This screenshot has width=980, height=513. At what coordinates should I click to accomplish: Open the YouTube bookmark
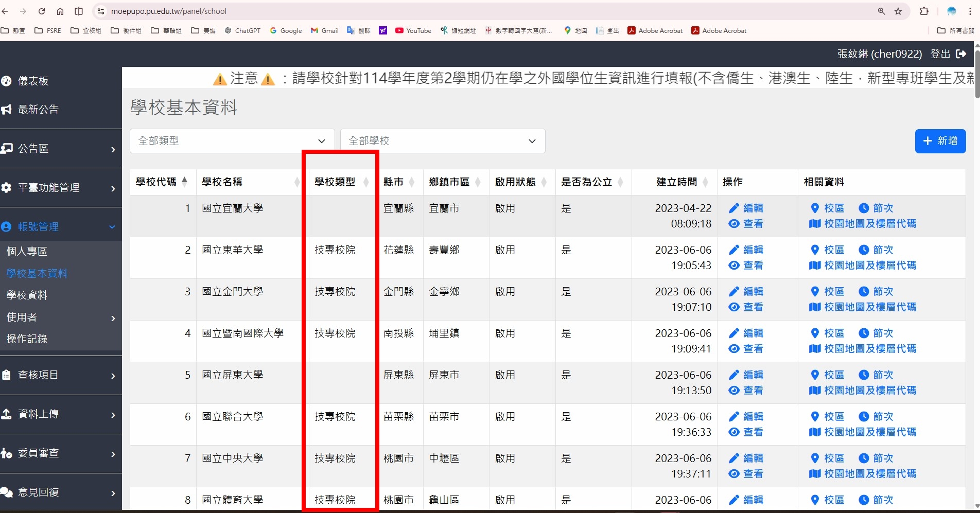click(x=413, y=30)
